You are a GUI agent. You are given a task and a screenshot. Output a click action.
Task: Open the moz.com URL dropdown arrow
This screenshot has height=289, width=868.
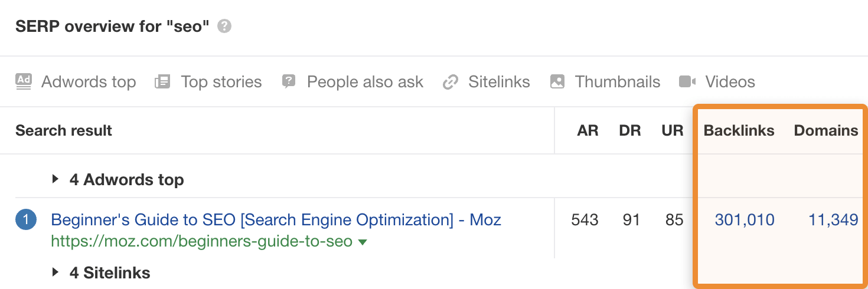363,242
